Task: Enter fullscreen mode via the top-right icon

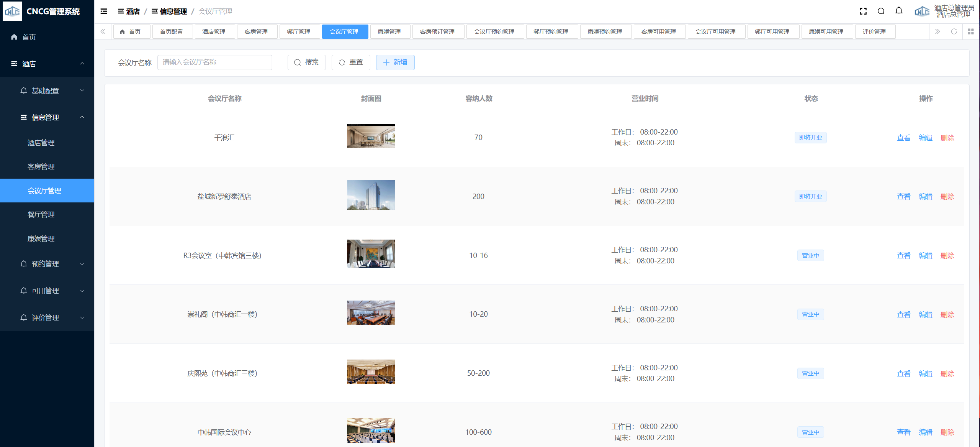Action: pyautogui.click(x=863, y=12)
